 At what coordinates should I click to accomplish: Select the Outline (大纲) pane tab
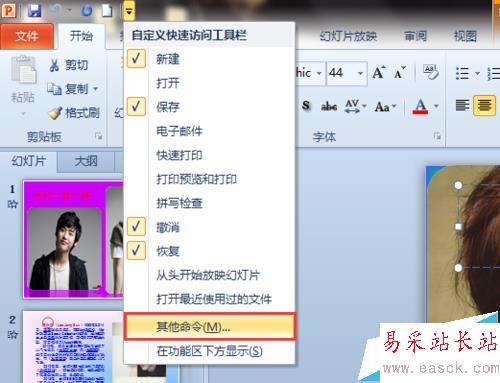[86, 161]
